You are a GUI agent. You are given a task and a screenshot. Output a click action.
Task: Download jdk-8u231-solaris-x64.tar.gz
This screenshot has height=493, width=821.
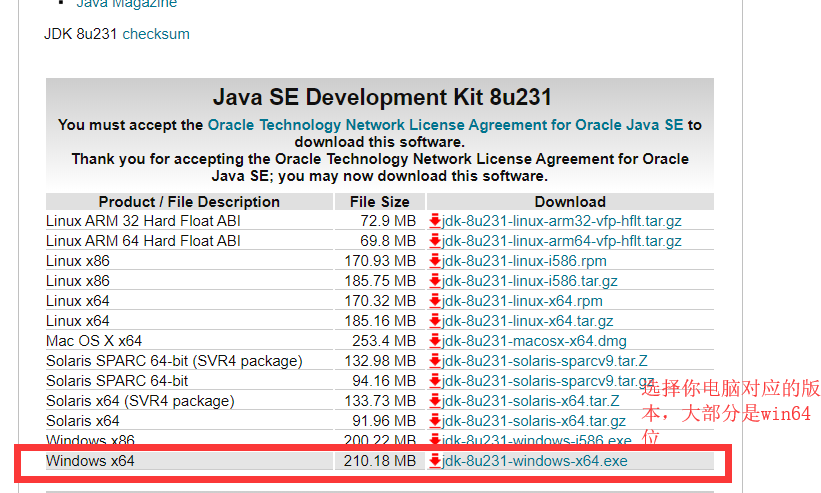pos(534,421)
